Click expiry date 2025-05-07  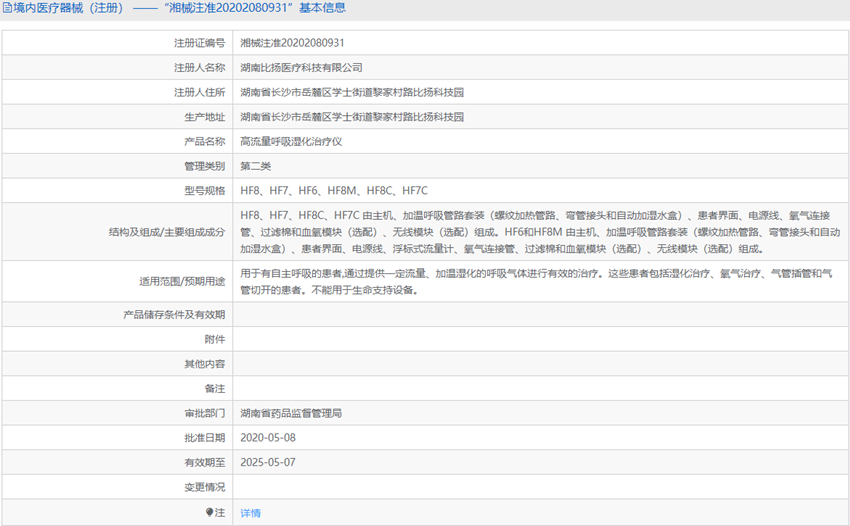[268, 462]
